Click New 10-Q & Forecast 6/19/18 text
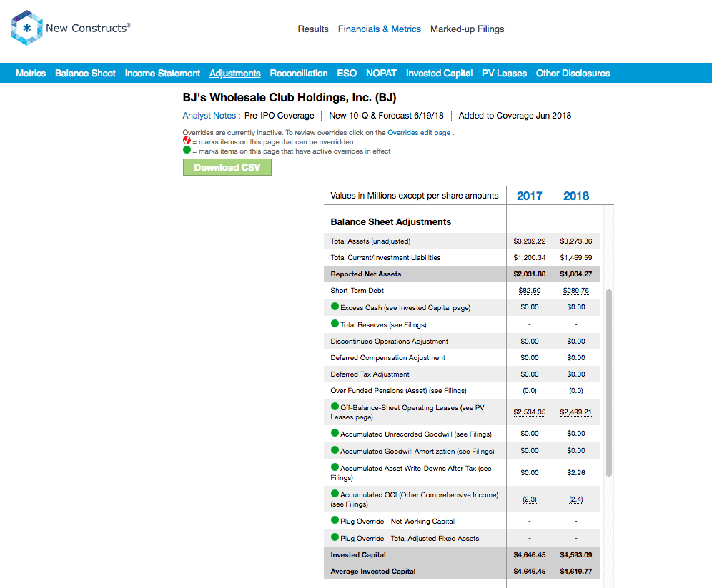The height and width of the screenshot is (588, 712). [387, 116]
